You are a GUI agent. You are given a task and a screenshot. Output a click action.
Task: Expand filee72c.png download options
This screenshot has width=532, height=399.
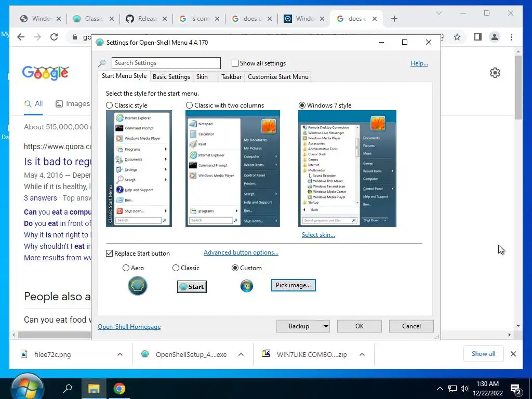(x=120, y=354)
